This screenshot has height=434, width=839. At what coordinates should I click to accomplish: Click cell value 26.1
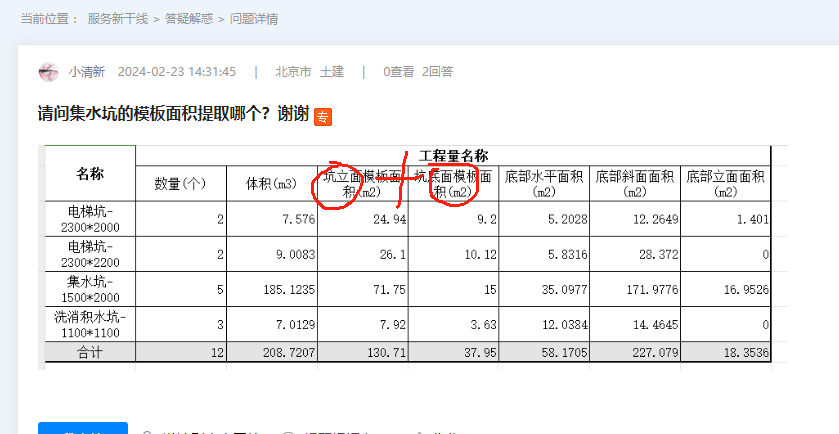tap(363, 254)
